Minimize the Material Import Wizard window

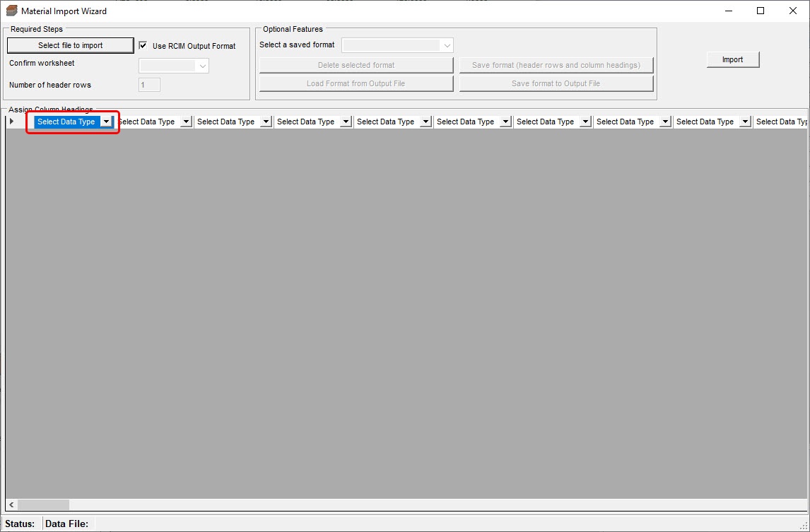(728, 11)
